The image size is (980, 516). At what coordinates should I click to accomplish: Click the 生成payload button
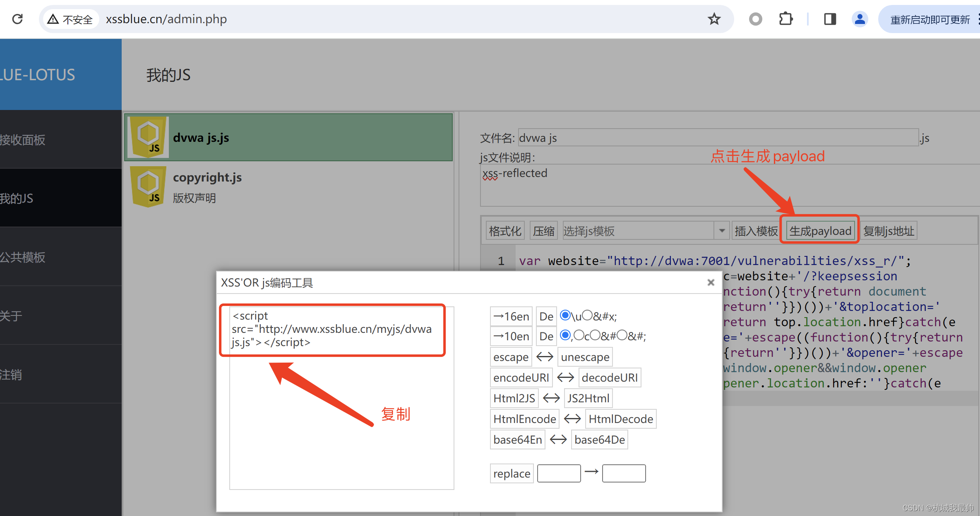(x=820, y=231)
